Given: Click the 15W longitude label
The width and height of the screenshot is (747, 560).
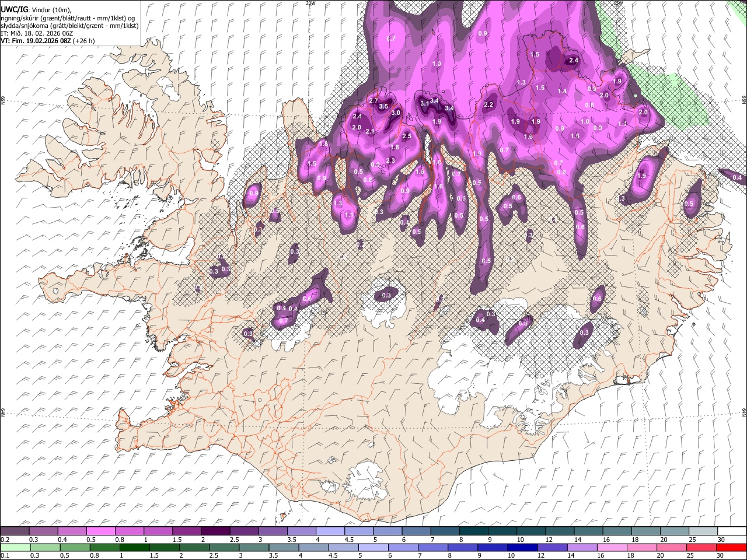Looking at the screenshot, I should [619, 3].
